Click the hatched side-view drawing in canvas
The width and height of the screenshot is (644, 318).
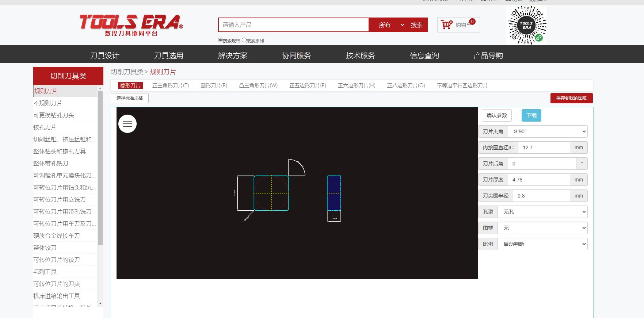point(334,193)
